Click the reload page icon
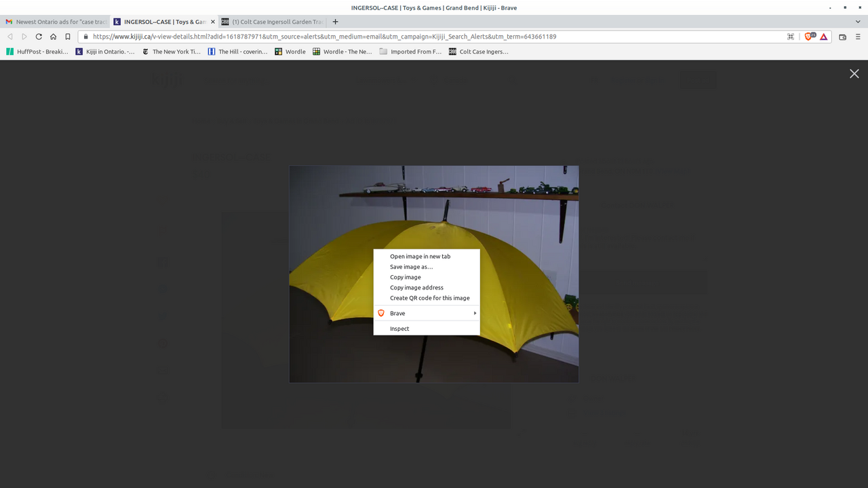 (39, 37)
